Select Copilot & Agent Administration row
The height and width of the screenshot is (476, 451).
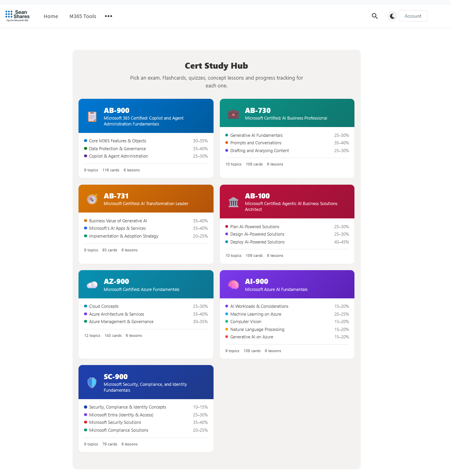tap(146, 156)
